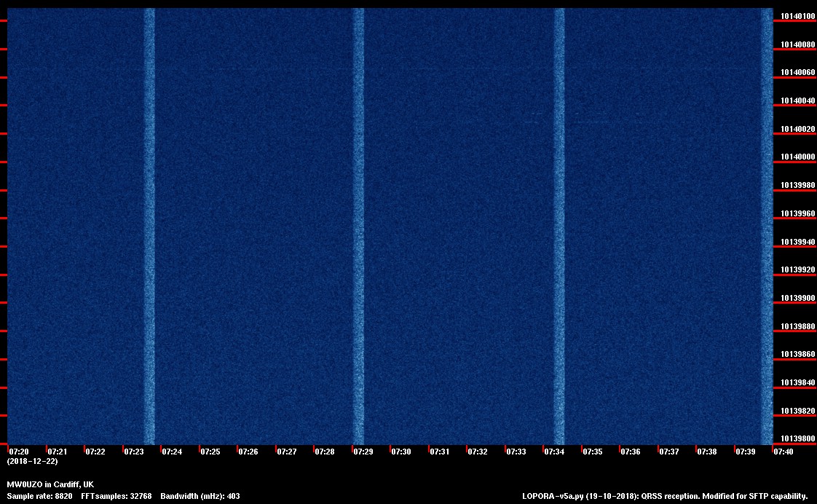Click the 07:30 time axis label
Viewport: 817px width, 504px height.
click(x=401, y=452)
